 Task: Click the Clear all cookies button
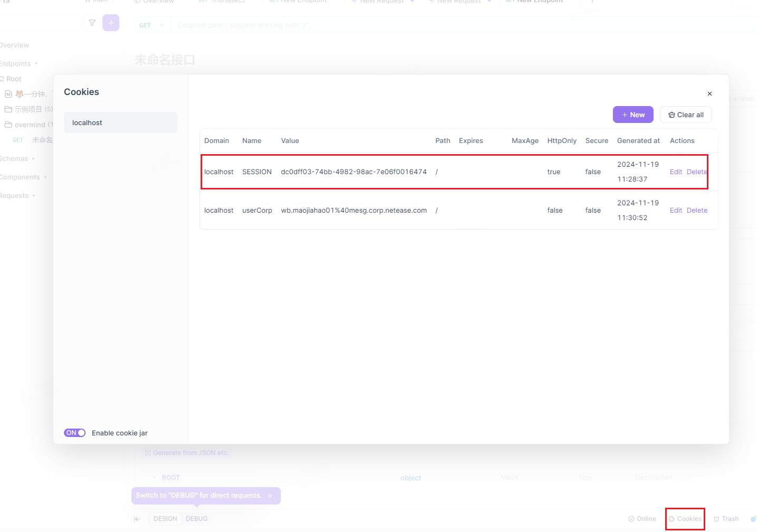pos(686,115)
